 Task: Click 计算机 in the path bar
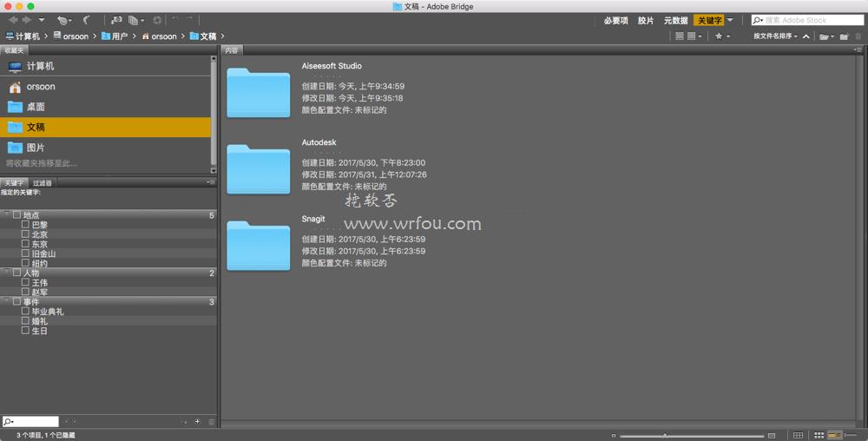(x=23, y=36)
